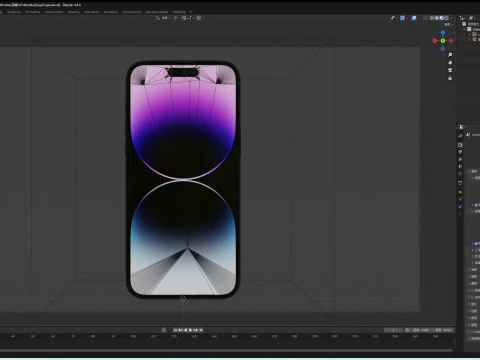Open the Shading workspace tab

[x=74, y=12]
